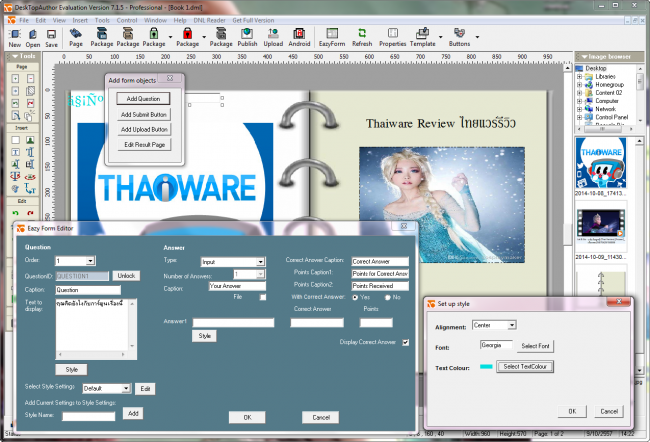Open the Select Style Settings dropdown
This screenshot has width=650, height=442.
click(x=126, y=389)
